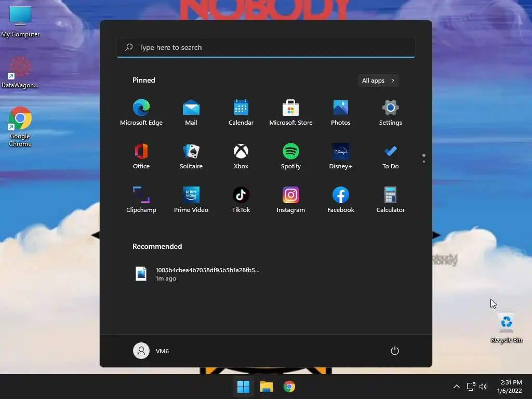Image resolution: width=532 pixels, height=399 pixels.
Task: Open Microsoft Store
Action: 291,113
